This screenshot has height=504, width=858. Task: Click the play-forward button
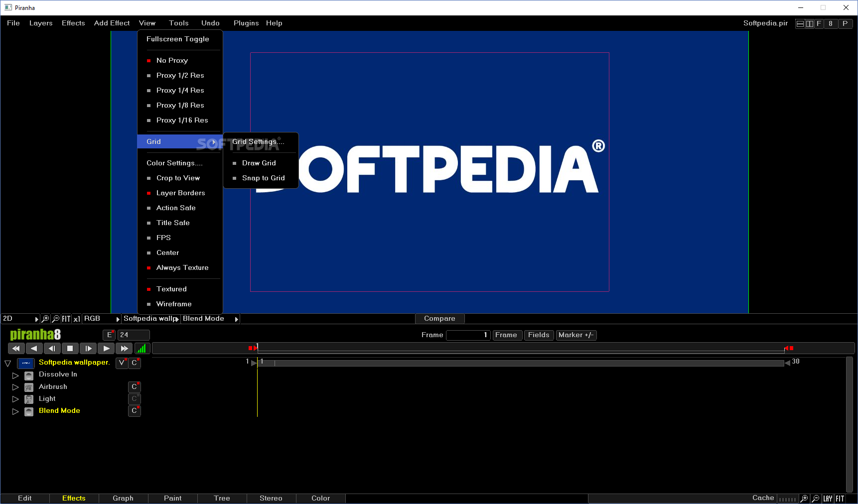(x=106, y=349)
